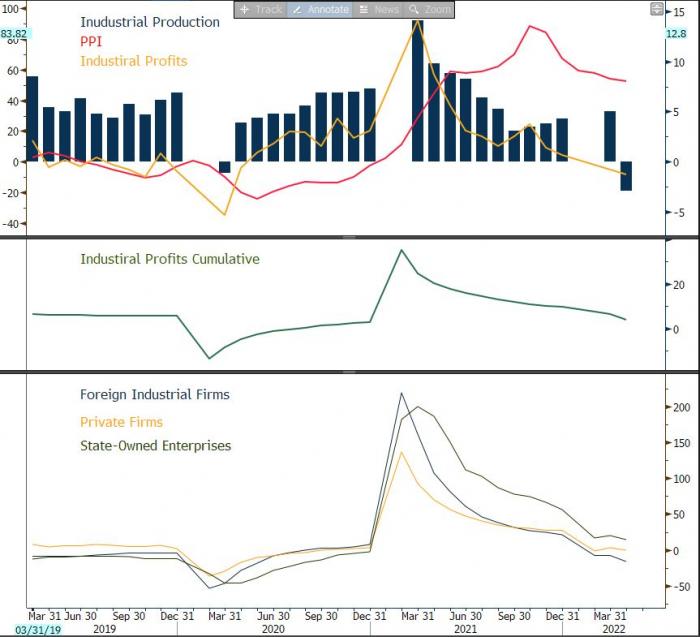Click the 2022 year label on the time axis
Screen dimensions: 700x637
coord(614,629)
